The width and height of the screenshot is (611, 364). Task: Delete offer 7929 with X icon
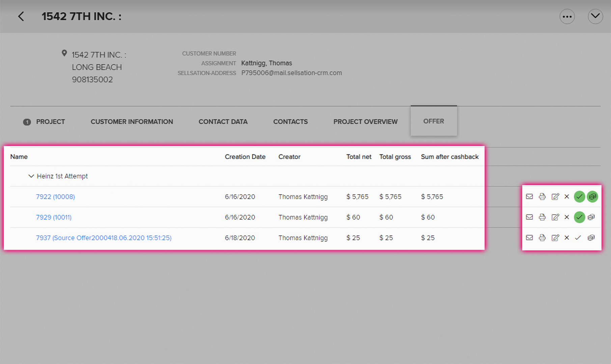click(567, 217)
